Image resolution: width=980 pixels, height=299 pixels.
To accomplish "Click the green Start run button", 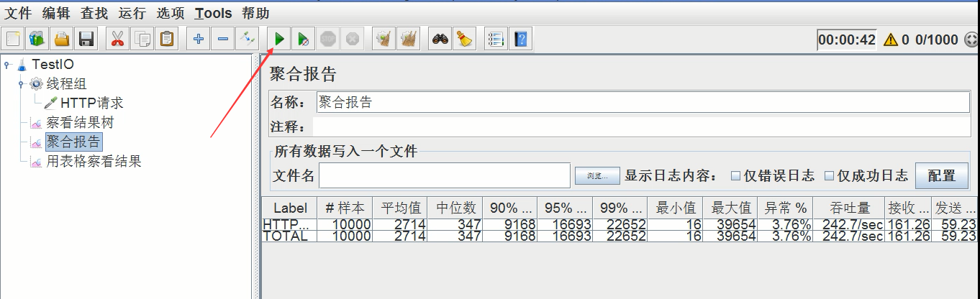I will click(x=279, y=39).
